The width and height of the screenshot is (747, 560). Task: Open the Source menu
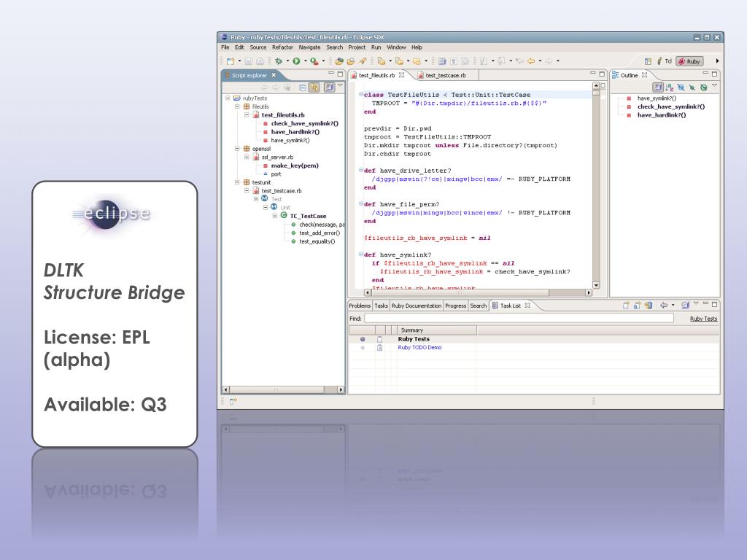(x=258, y=47)
